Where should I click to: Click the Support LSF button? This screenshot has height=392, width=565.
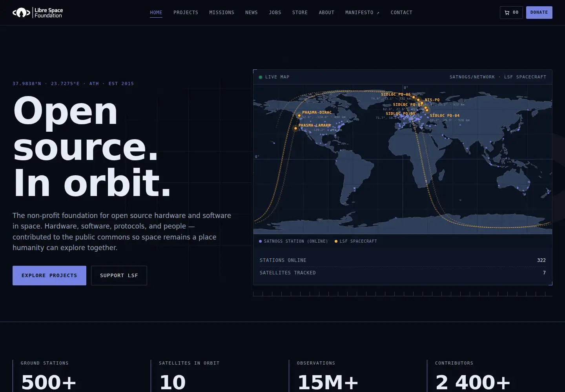click(x=119, y=276)
